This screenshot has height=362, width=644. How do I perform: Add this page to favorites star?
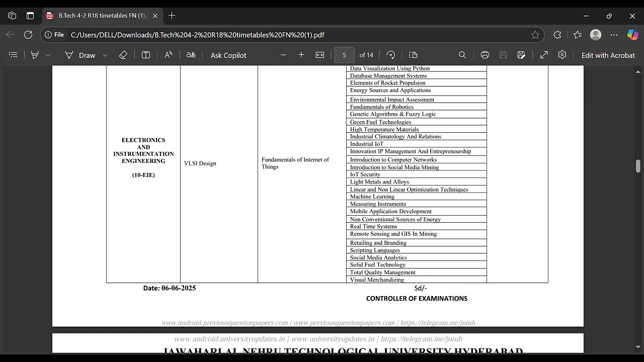tap(535, 35)
